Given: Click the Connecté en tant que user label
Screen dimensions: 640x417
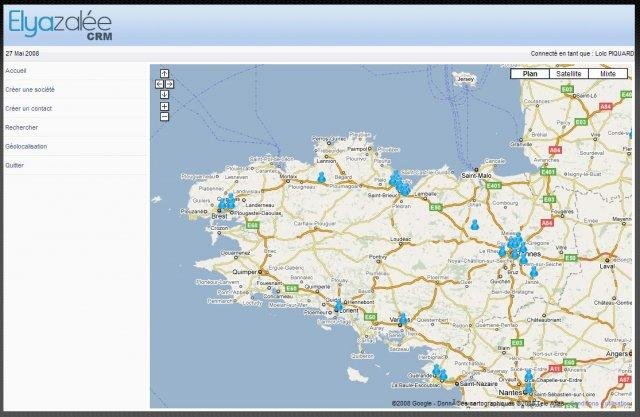Looking at the screenshot, I should tap(582, 53).
